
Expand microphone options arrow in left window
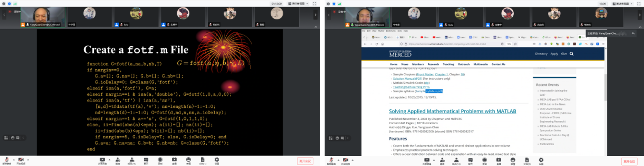coord(14,160)
